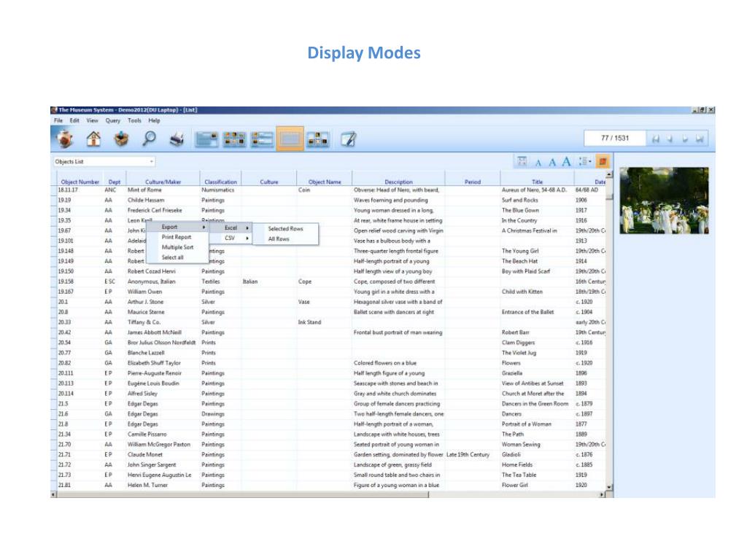Open the Query menu

pyautogui.click(x=113, y=120)
